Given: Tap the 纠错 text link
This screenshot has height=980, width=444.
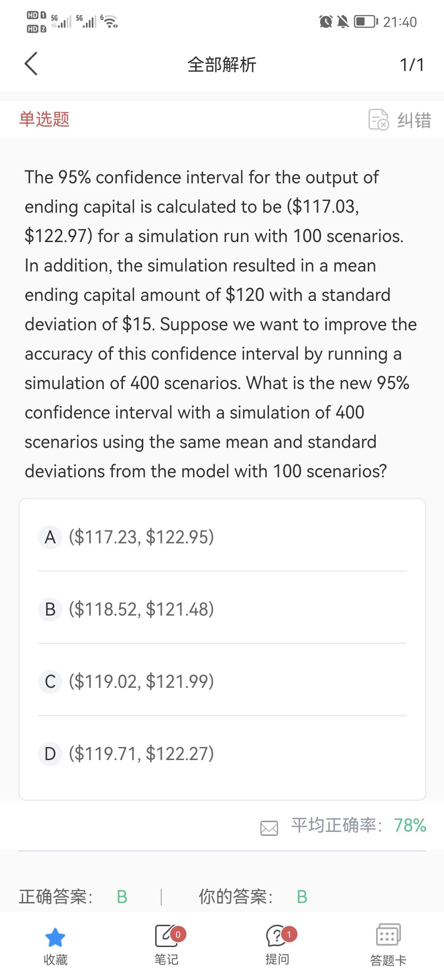Looking at the screenshot, I should pyautogui.click(x=414, y=120).
